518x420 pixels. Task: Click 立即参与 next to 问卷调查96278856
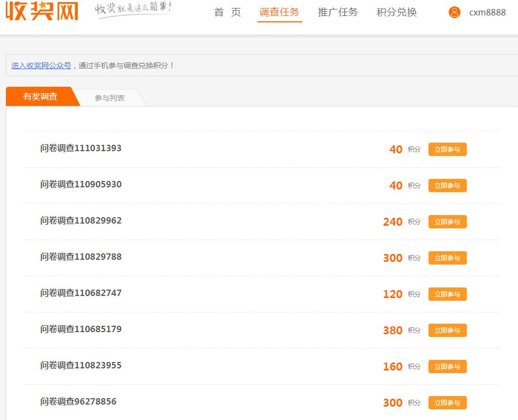click(x=447, y=402)
